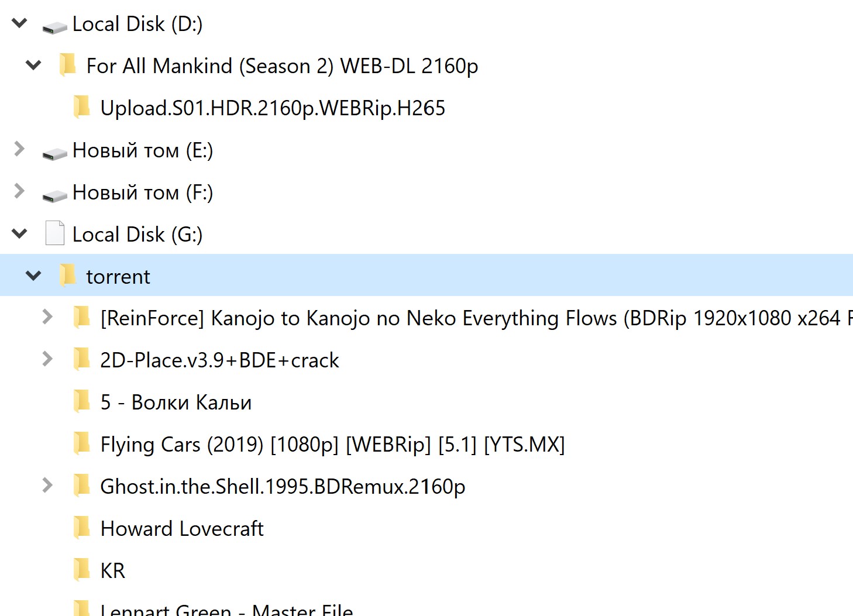Click the torrent folder icon
853x616 pixels.
[68, 276]
